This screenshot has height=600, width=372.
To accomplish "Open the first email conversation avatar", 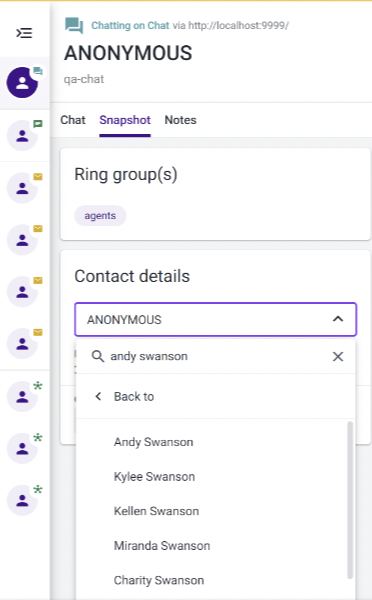I will (x=22, y=188).
